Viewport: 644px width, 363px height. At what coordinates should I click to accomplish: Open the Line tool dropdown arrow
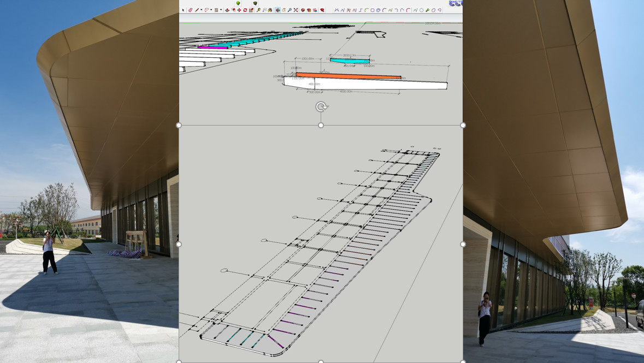[201, 10]
